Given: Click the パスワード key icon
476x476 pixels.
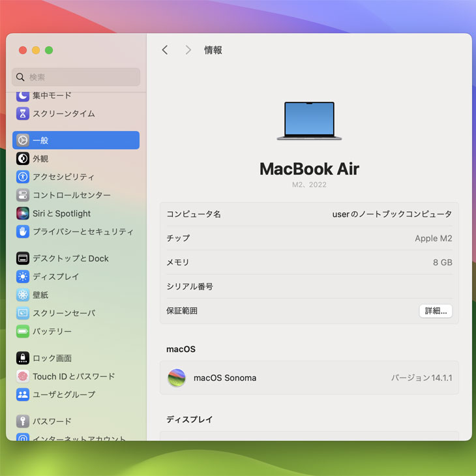Looking at the screenshot, I should [x=23, y=421].
